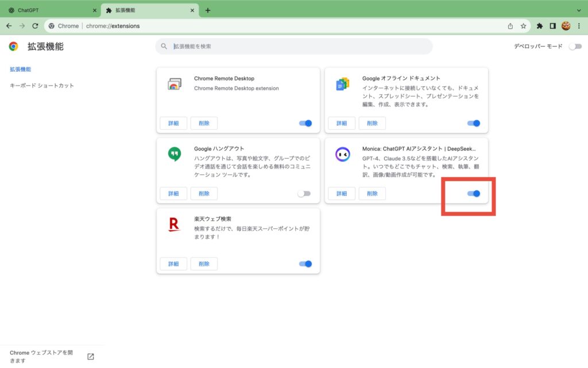Click the site info icon in address bar

pyautogui.click(x=51, y=26)
